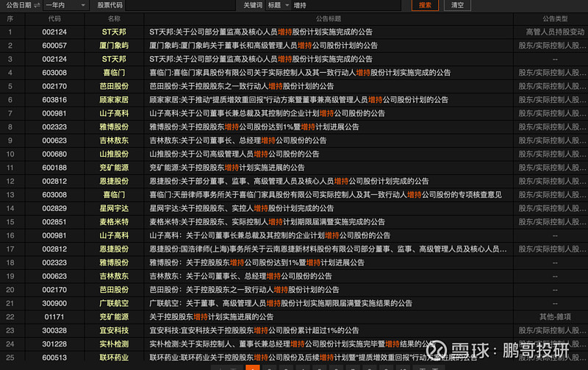Select stock code 002829
This screenshot has width=588, height=370.
click(54, 208)
